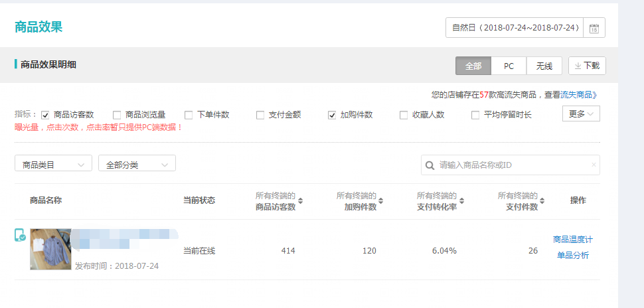The height and width of the screenshot is (308, 644).
Task: Tick the 支付金额 checkbox
Action: 260,115
